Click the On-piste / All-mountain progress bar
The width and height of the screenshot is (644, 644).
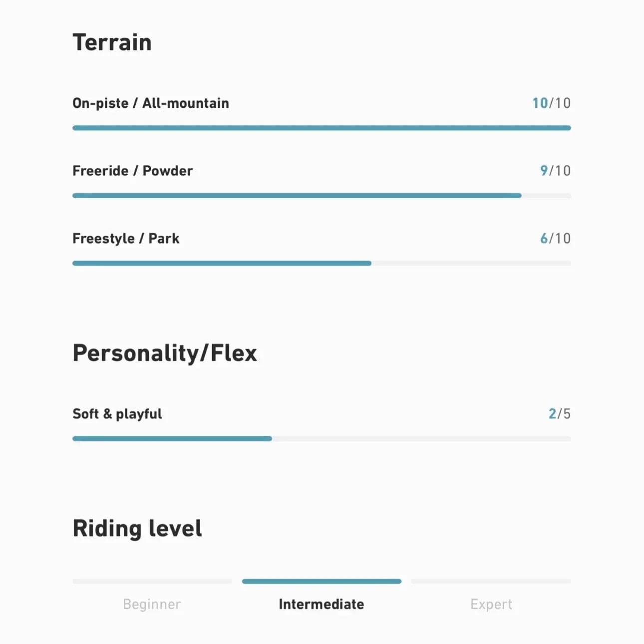(322, 128)
